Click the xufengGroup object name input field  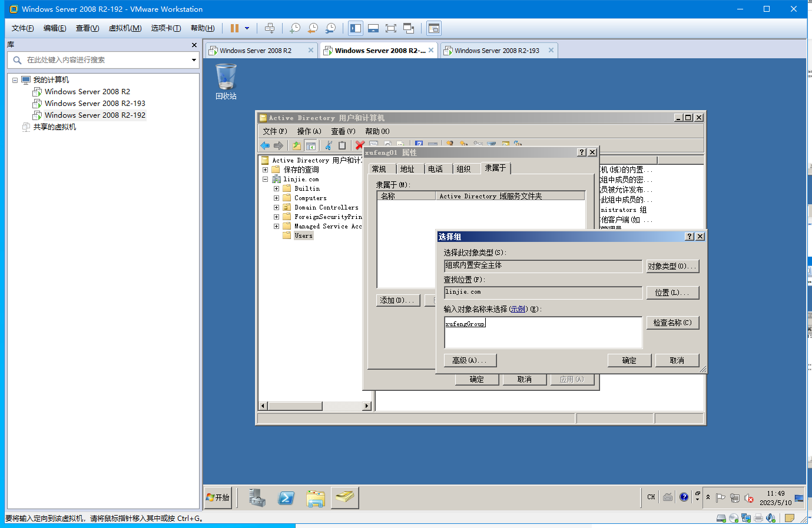click(543, 333)
